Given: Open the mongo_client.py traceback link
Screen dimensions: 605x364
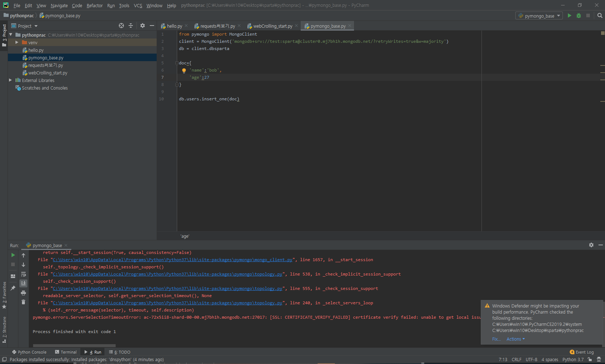Looking at the screenshot, I should pyautogui.click(x=172, y=260).
